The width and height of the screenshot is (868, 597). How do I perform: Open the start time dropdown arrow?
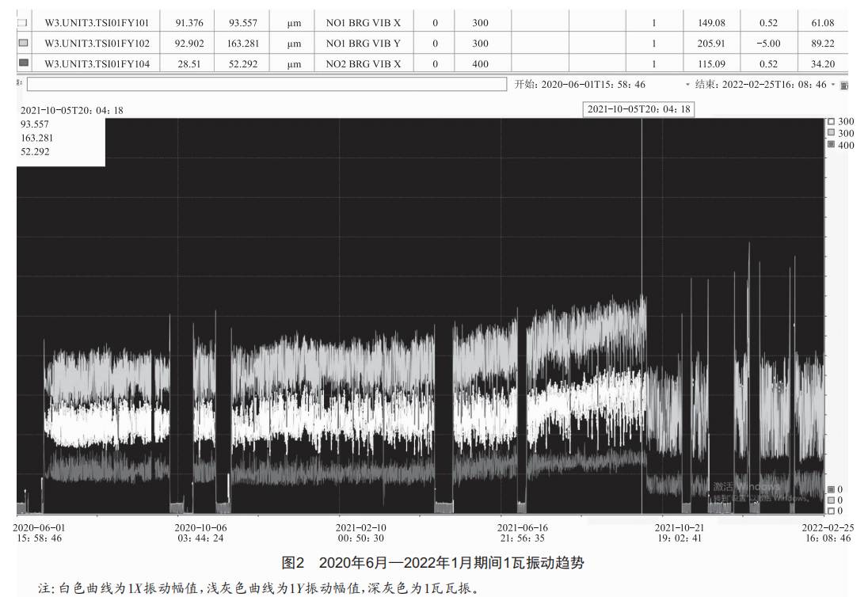687,85
